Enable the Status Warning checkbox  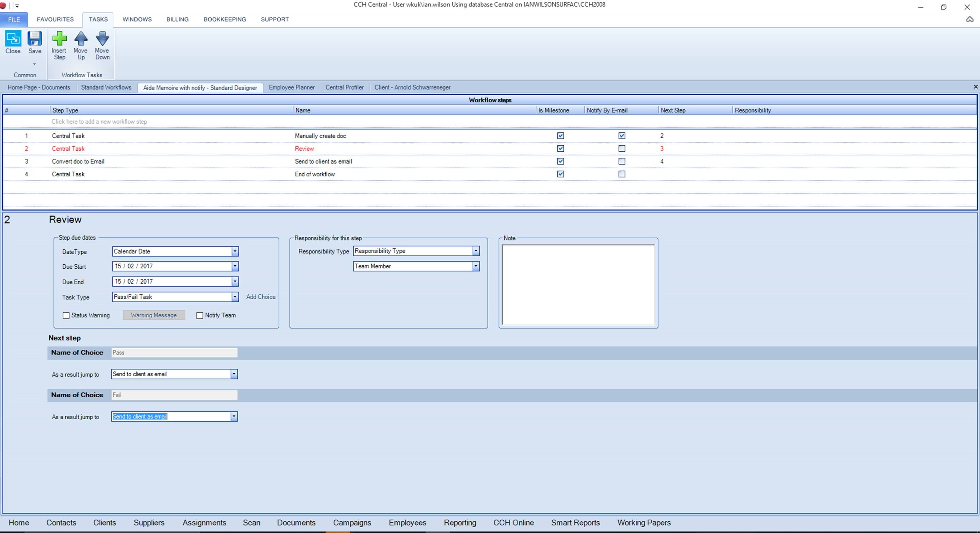coord(66,315)
